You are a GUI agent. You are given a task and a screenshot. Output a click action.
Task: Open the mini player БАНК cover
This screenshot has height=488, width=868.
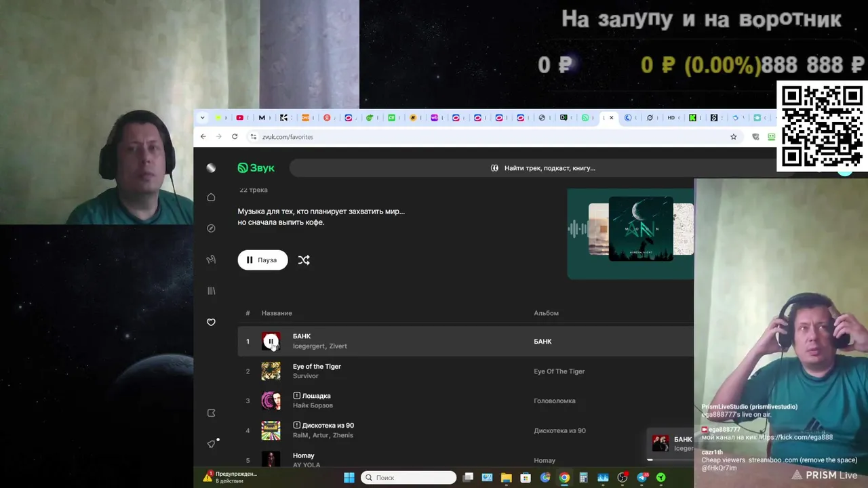[x=660, y=443]
